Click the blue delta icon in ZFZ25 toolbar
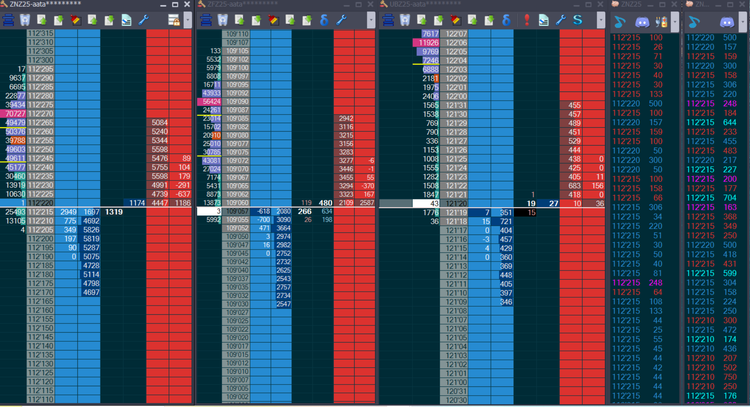This screenshot has height=407, width=750. [324, 20]
